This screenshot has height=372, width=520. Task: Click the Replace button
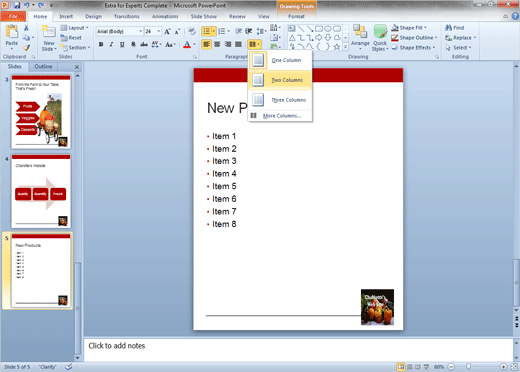point(460,38)
